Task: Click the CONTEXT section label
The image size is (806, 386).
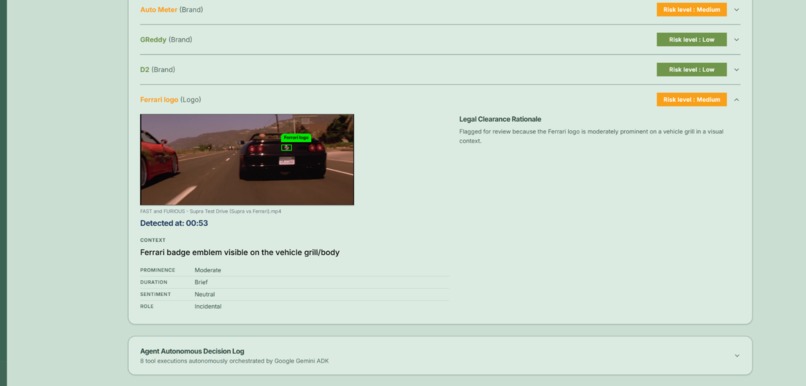Action: click(x=153, y=240)
